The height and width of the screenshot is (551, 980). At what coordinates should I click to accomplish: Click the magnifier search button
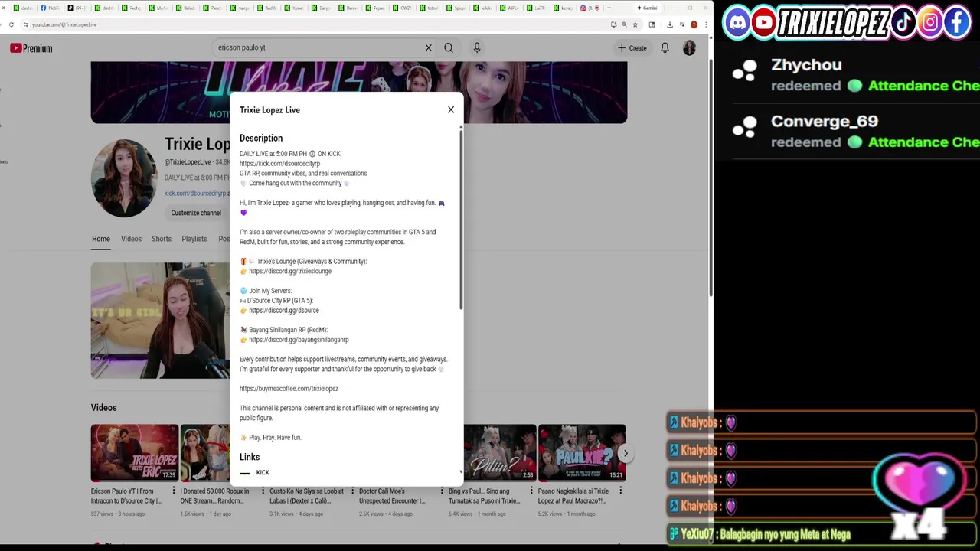(x=449, y=47)
